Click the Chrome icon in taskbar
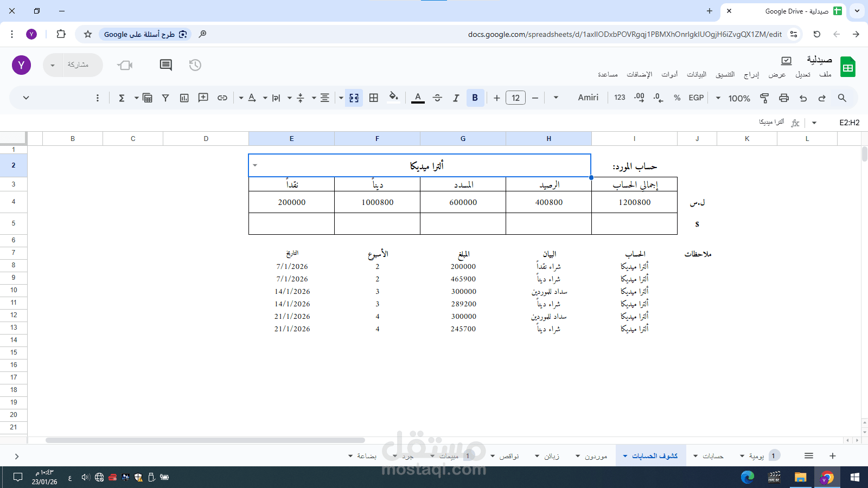This screenshot has width=868, height=488. click(x=827, y=477)
